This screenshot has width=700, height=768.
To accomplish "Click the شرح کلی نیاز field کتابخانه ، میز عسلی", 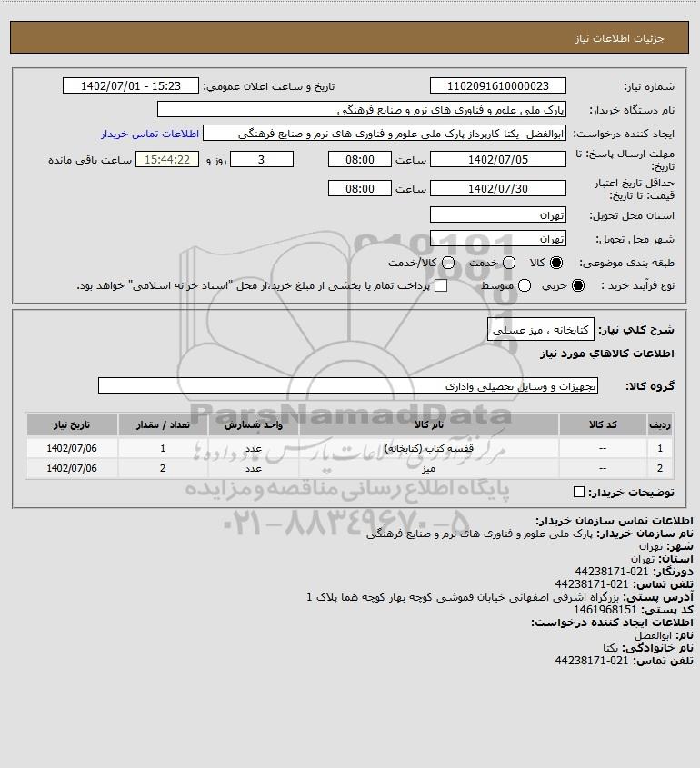I will [540, 330].
